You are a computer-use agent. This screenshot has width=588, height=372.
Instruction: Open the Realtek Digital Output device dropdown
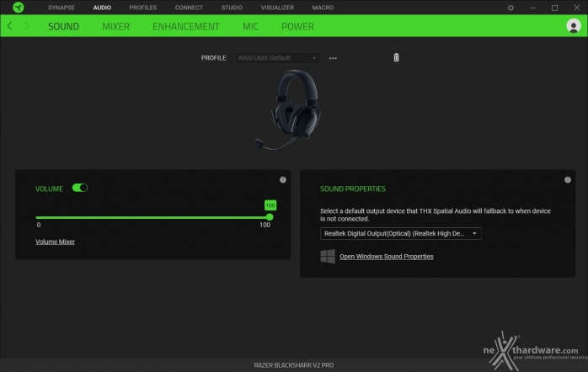(x=400, y=233)
